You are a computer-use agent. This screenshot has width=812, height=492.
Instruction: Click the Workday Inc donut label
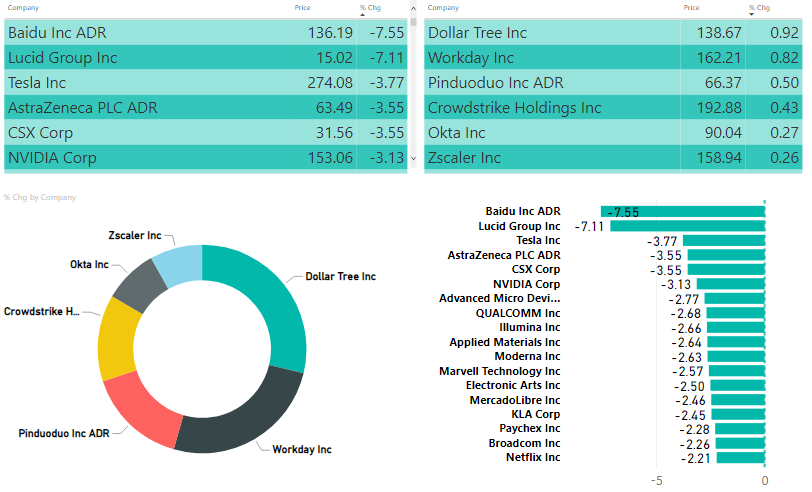point(302,450)
